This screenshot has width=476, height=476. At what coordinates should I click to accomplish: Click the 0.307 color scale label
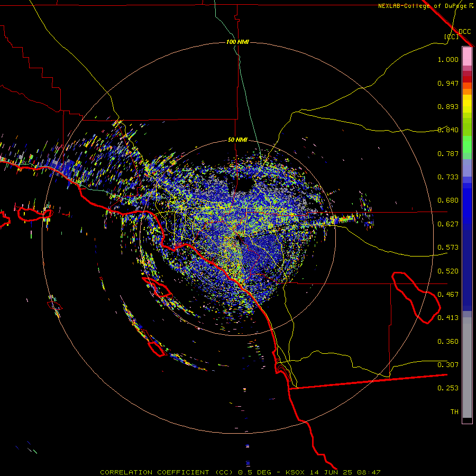[x=448, y=365]
